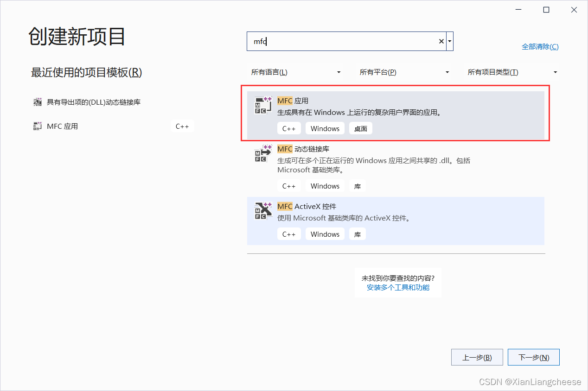The height and width of the screenshot is (391, 588).
Task: Clear the search box with the X icon
Action: pos(441,42)
